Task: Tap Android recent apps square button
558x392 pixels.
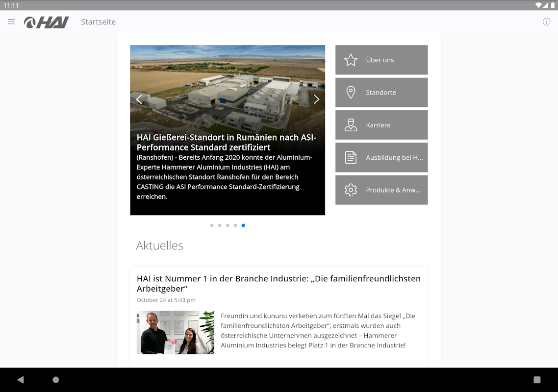Action: coord(537,380)
